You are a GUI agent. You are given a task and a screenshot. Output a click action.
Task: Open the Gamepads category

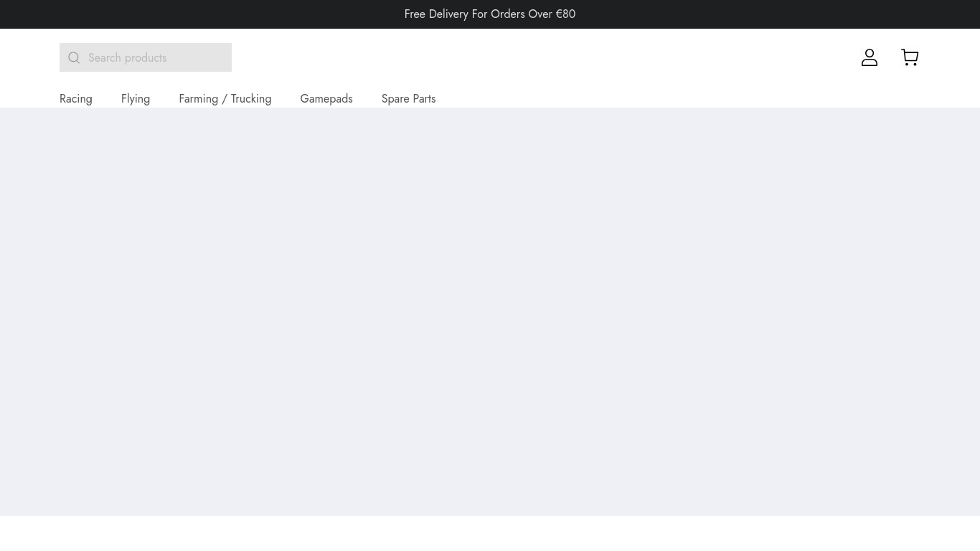click(326, 99)
